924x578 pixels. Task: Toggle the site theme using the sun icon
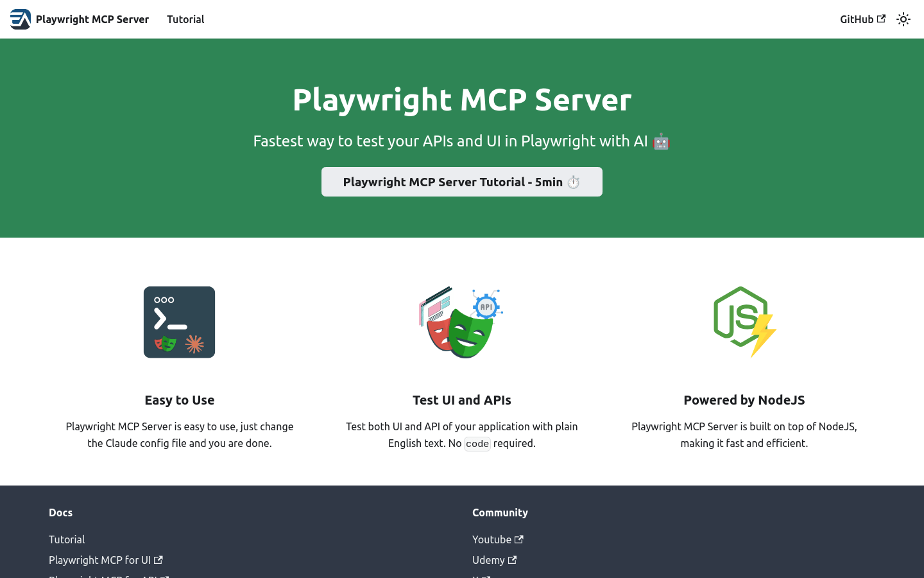click(x=903, y=19)
